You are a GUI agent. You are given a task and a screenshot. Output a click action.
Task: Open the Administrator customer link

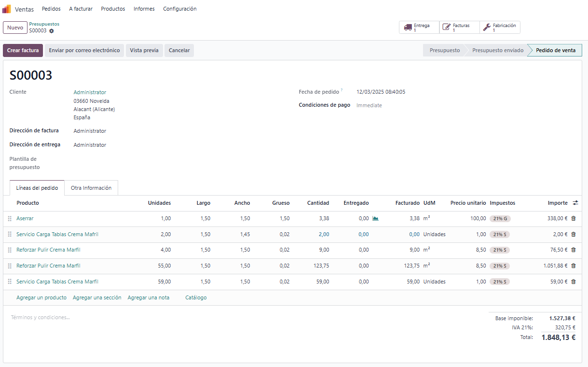coord(90,92)
